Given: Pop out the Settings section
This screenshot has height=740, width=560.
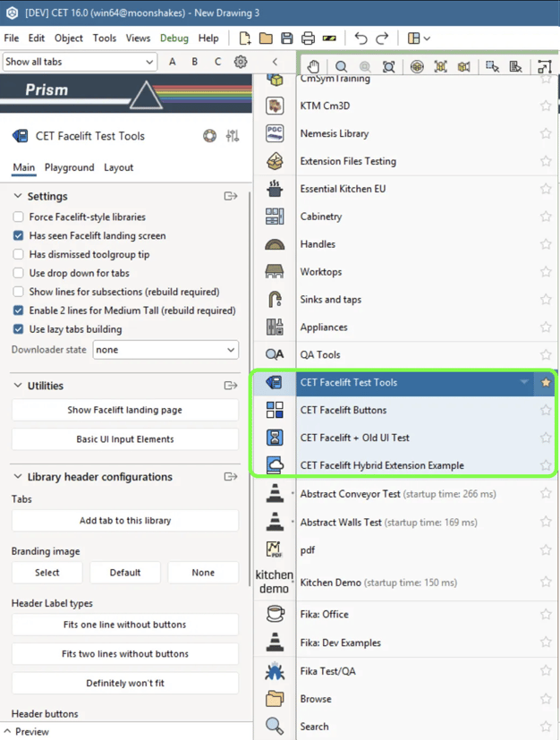Looking at the screenshot, I should coord(231,196).
